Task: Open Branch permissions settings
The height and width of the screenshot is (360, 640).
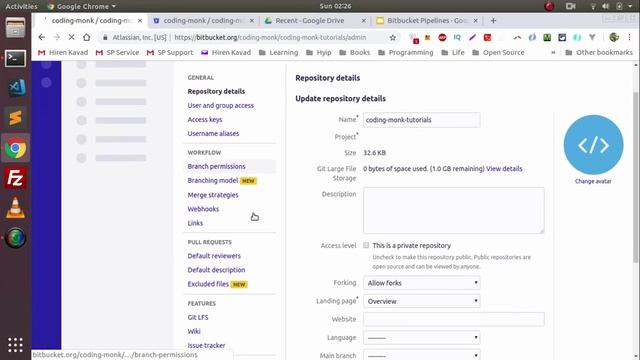Action: (216, 167)
